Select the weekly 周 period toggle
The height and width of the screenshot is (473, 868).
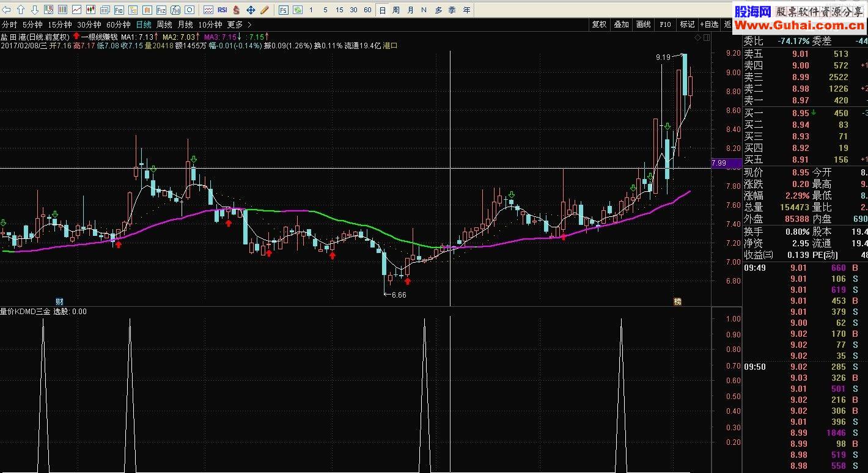(396, 10)
